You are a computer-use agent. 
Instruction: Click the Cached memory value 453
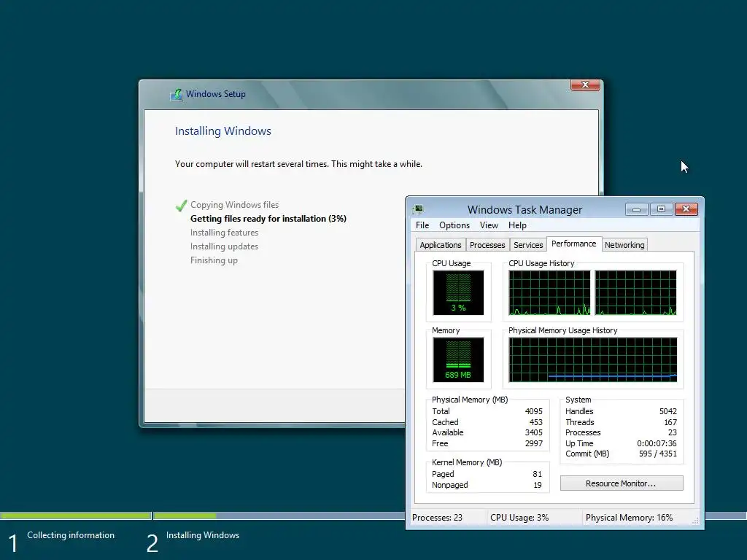tap(536, 422)
